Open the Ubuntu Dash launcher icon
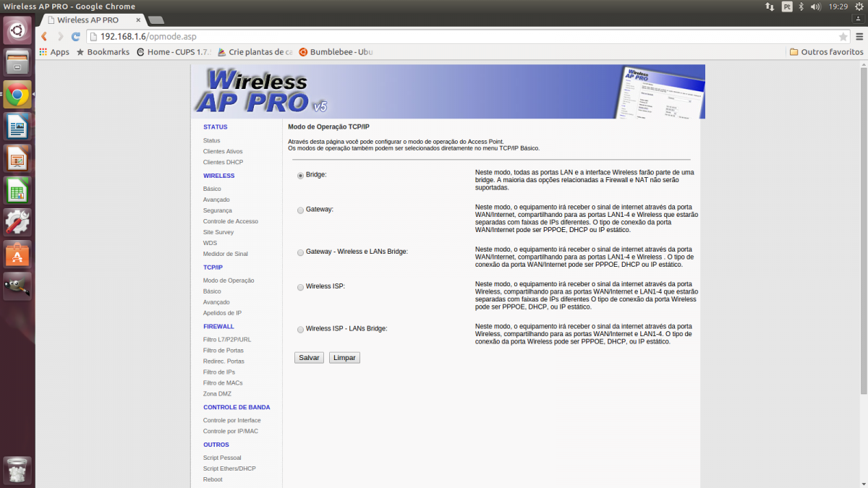 (17, 30)
